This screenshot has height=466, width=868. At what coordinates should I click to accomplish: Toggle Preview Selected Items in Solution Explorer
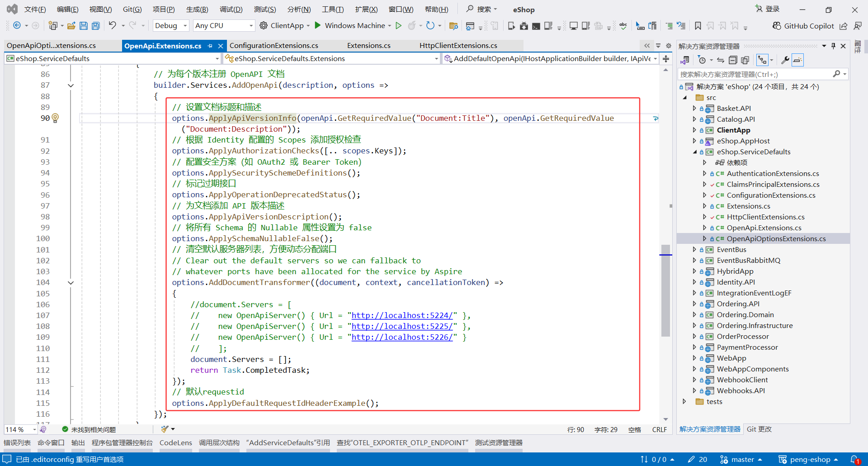pyautogui.click(x=797, y=60)
